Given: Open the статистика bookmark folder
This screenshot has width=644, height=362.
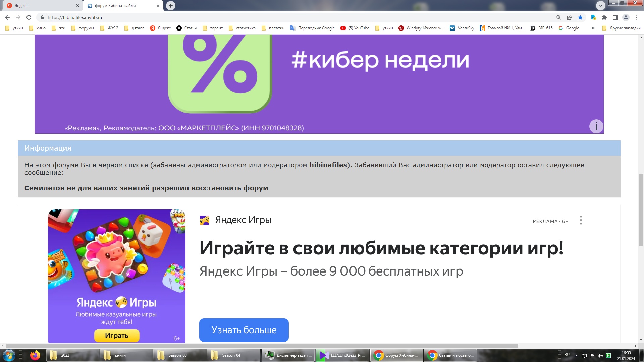Looking at the screenshot, I should coord(242,28).
